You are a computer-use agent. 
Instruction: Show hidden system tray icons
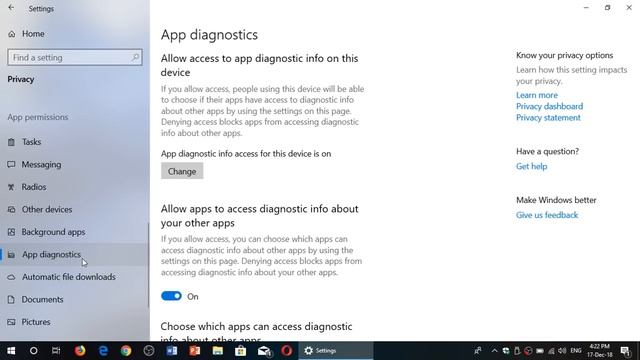pos(494,351)
